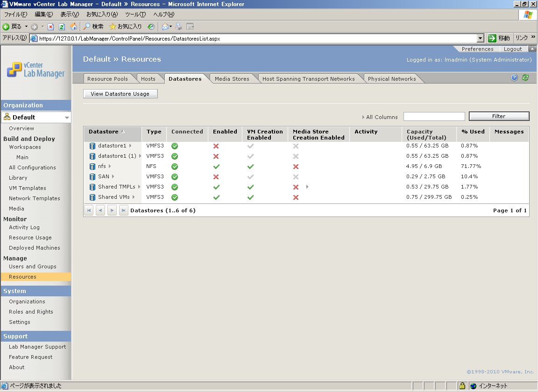
Task: Click 0.75 / 299.75 GB capacity value
Action: 429,197
